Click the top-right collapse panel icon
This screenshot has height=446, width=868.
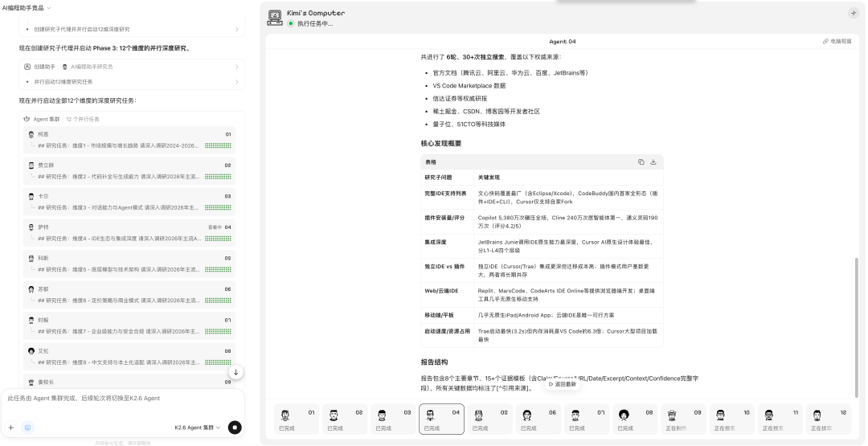tap(853, 13)
